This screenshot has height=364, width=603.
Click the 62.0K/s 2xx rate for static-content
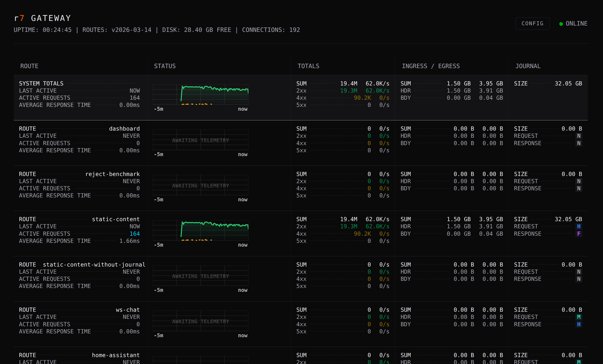click(378, 227)
